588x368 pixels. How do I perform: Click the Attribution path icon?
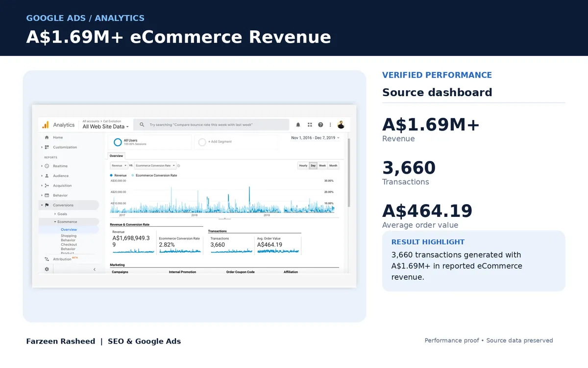[x=47, y=259]
